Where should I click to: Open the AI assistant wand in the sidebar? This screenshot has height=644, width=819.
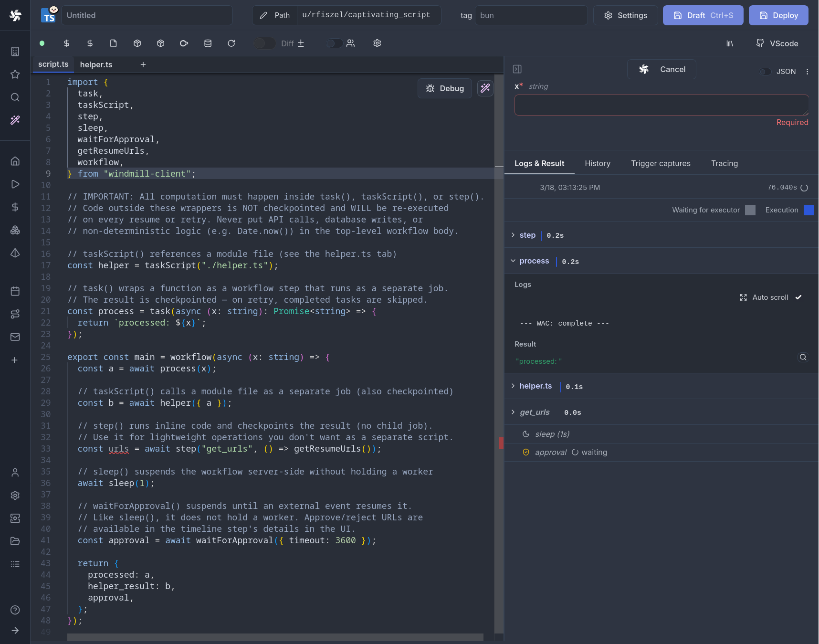point(15,120)
